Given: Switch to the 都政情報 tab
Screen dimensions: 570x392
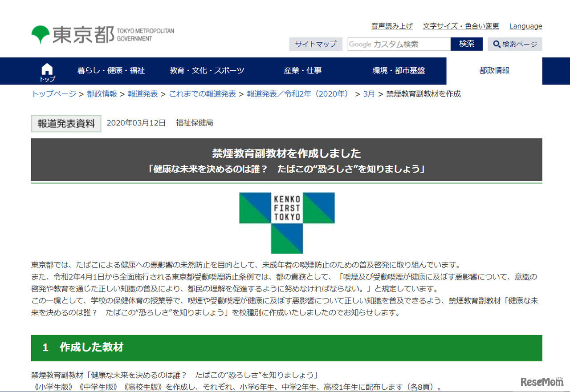Looking at the screenshot, I should [x=494, y=71].
